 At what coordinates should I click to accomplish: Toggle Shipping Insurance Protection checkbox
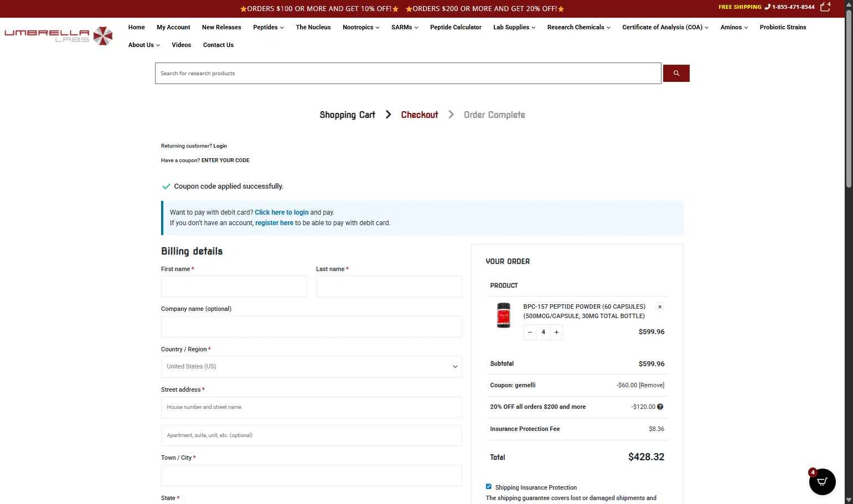[488, 487]
